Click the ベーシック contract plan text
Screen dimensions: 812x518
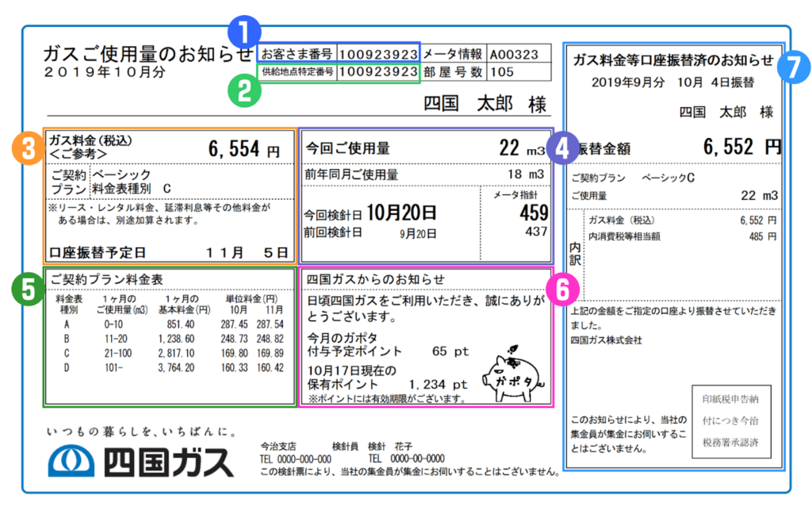(x=122, y=175)
